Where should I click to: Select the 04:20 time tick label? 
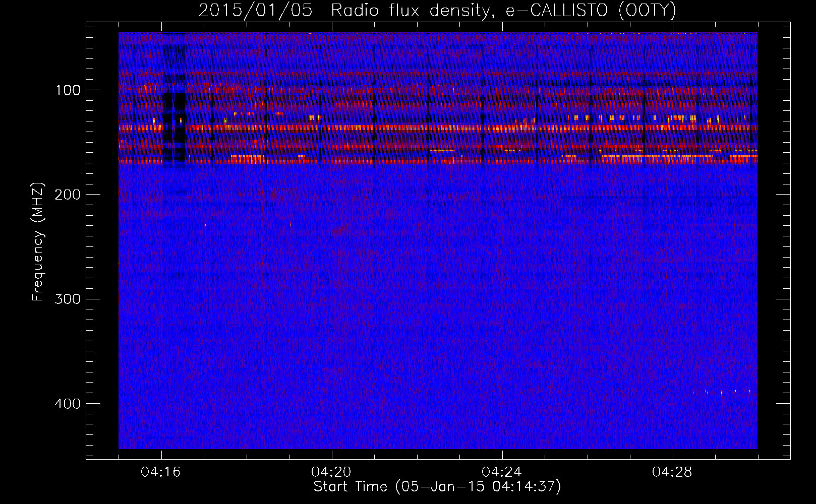(331, 472)
